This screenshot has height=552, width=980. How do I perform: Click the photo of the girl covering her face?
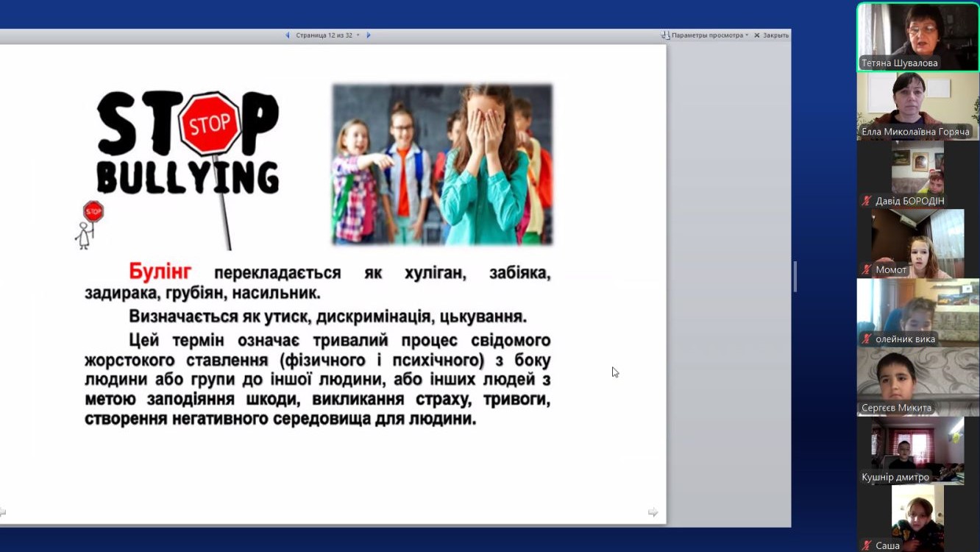442,164
